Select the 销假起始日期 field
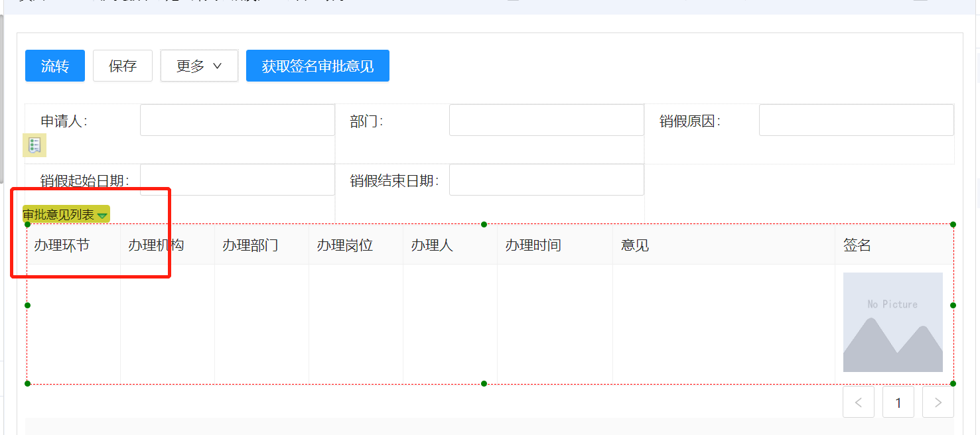The image size is (980, 435). pyautogui.click(x=237, y=180)
